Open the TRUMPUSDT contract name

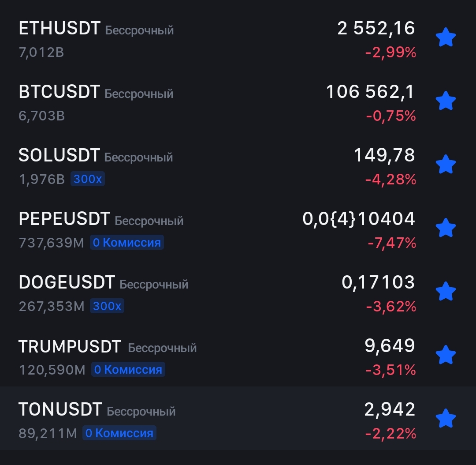tap(70, 346)
